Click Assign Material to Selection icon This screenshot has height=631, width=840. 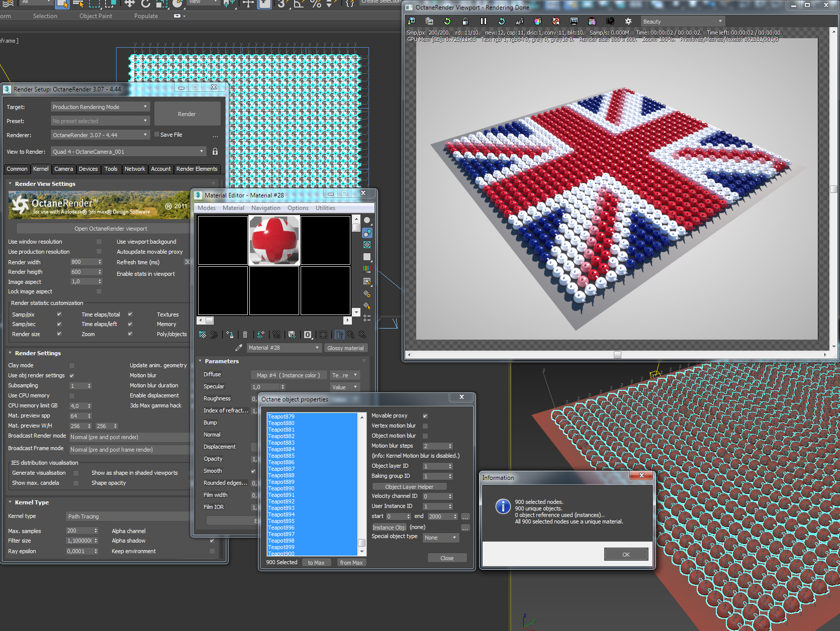pos(230,335)
